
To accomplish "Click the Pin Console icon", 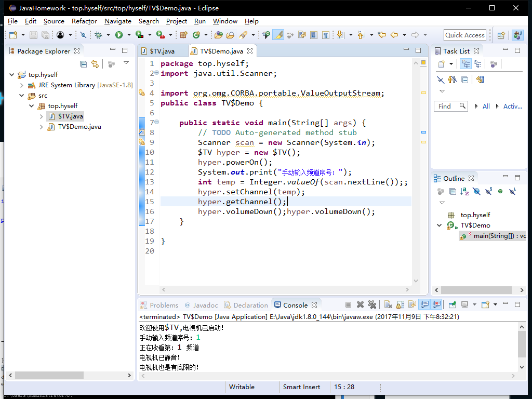I will [453, 304].
